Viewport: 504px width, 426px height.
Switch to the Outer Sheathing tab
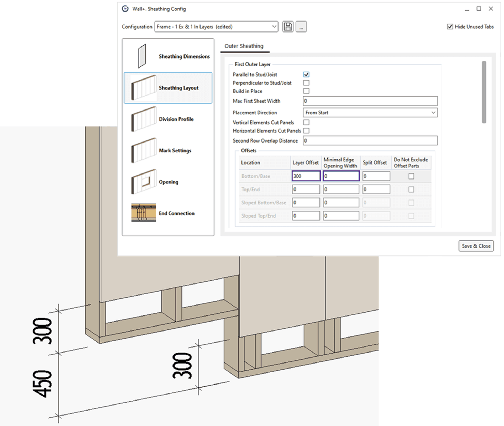point(244,46)
